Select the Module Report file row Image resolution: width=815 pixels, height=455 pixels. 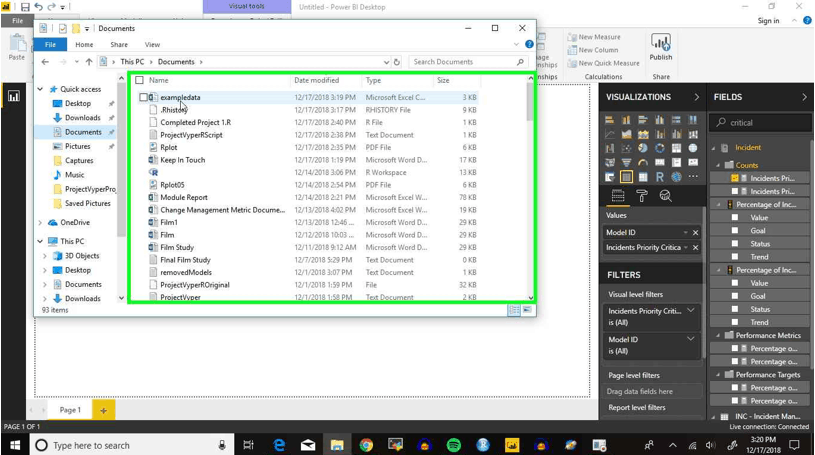[308, 198]
